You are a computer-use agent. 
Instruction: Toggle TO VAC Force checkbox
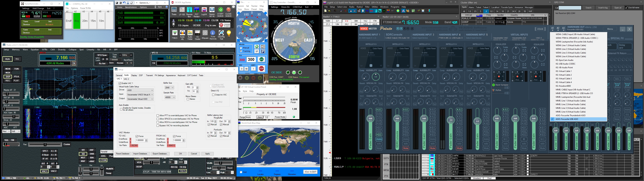click(x=137, y=136)
